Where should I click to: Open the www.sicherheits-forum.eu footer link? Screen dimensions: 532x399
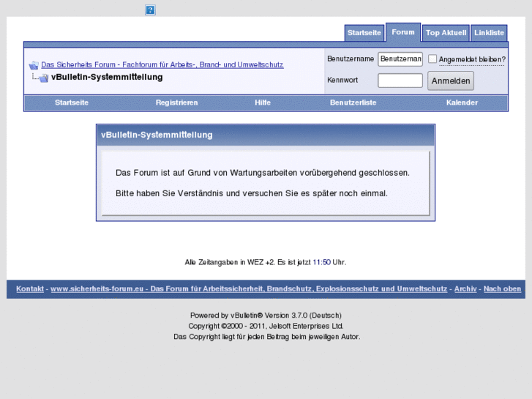(249, 288)
